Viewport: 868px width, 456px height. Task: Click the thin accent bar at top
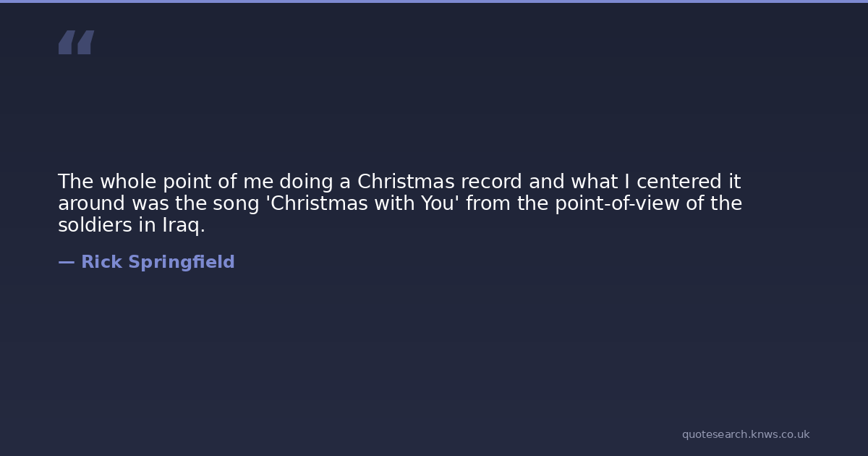[x=434, y=1]
